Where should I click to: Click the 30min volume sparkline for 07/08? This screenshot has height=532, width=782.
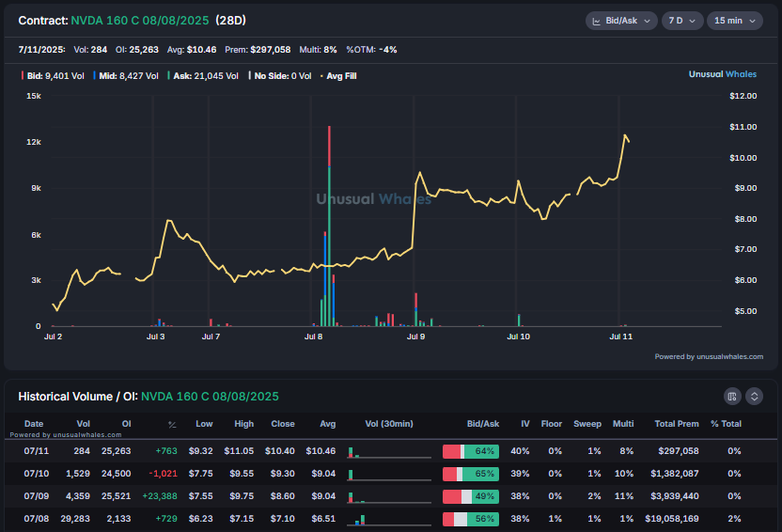pyautogui.click(x=389, y=520)
